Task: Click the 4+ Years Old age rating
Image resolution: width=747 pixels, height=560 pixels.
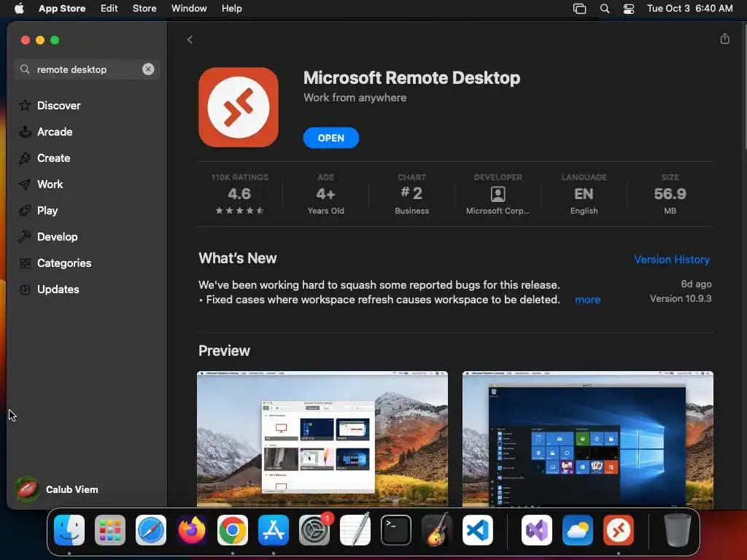Action: pos(326,194)
